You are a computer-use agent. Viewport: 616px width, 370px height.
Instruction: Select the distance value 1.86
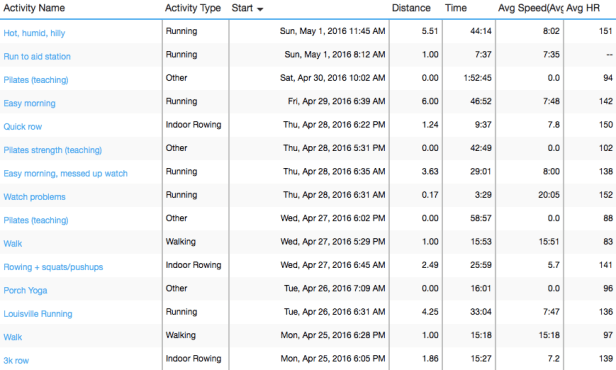(x=430, y=358)
